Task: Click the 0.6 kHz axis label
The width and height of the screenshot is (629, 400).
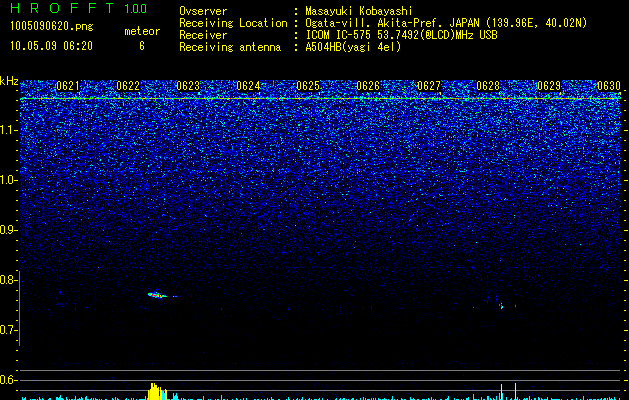Action: (x=9, y=380)
